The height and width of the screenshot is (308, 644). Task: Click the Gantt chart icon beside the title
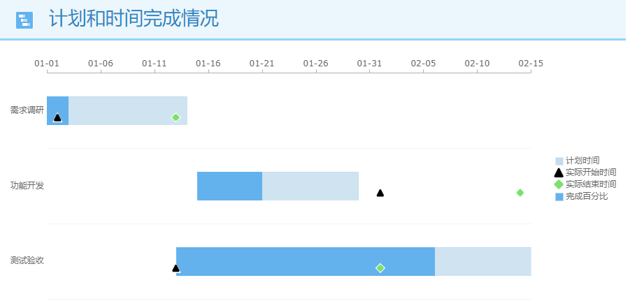click(24, 20)
